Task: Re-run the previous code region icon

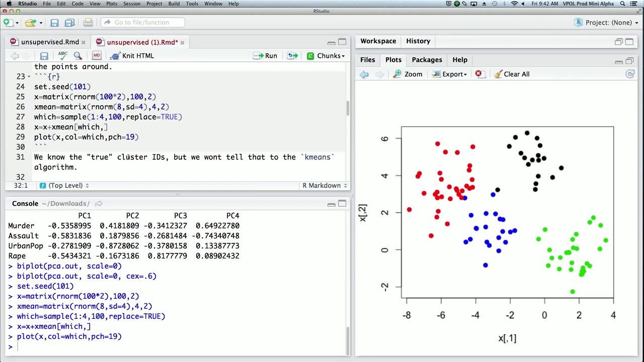Action: [x=292, y=56]
